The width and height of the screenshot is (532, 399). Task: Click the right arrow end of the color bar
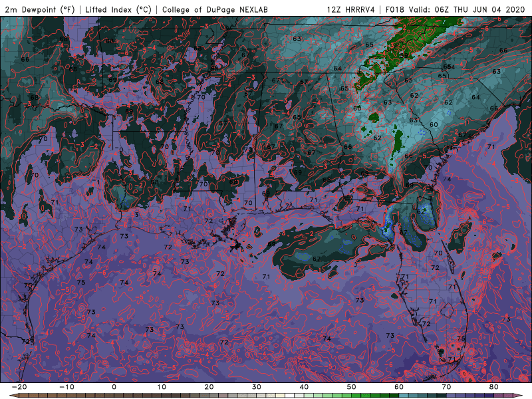point(519,396)
